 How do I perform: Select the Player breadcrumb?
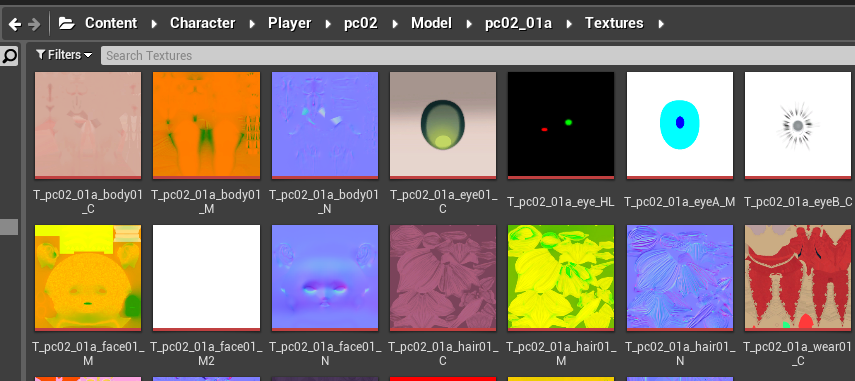coord(290,23)
